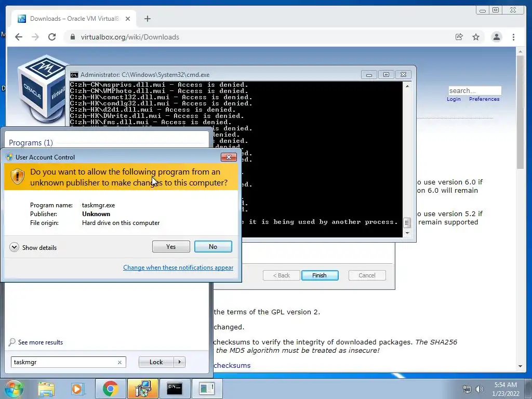The height and width of the screenshot is (399, 532).
Task: Click the network tray icon
Action: [x=467, y=389]
